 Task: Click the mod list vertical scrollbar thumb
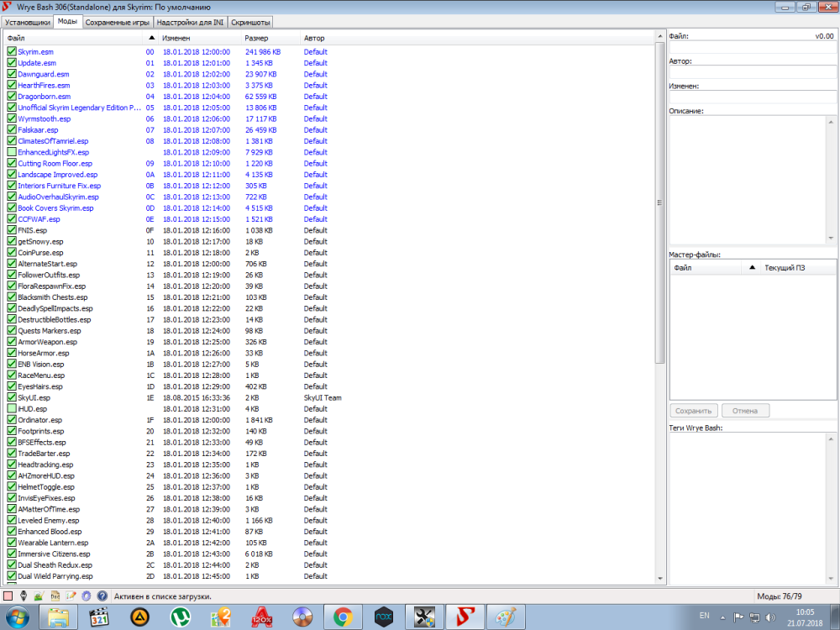(x=659, y=202)
